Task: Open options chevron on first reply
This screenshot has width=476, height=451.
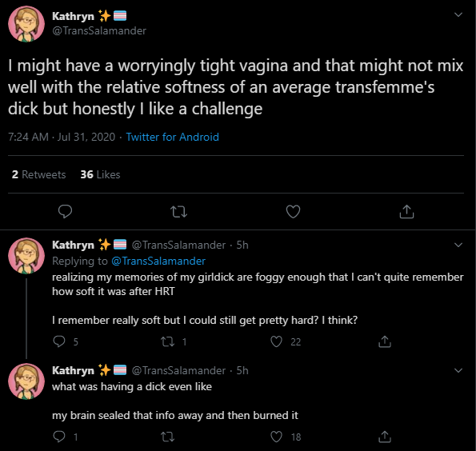Action: (458, 245)
